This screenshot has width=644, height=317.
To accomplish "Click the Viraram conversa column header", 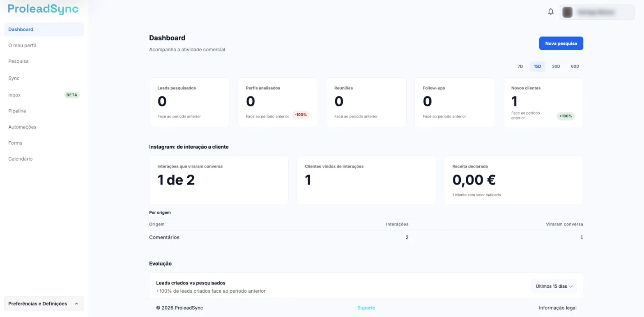I will click(564, 224).
